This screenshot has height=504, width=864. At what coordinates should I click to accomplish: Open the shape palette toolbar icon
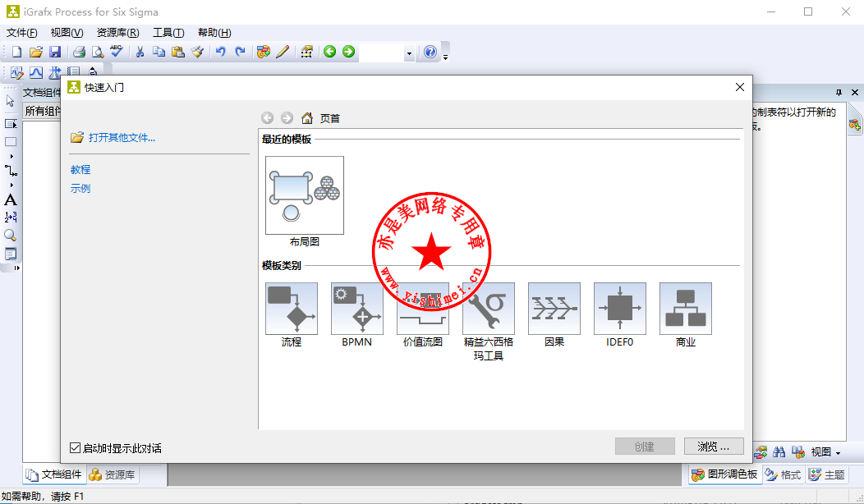click(x=264, y=52)
